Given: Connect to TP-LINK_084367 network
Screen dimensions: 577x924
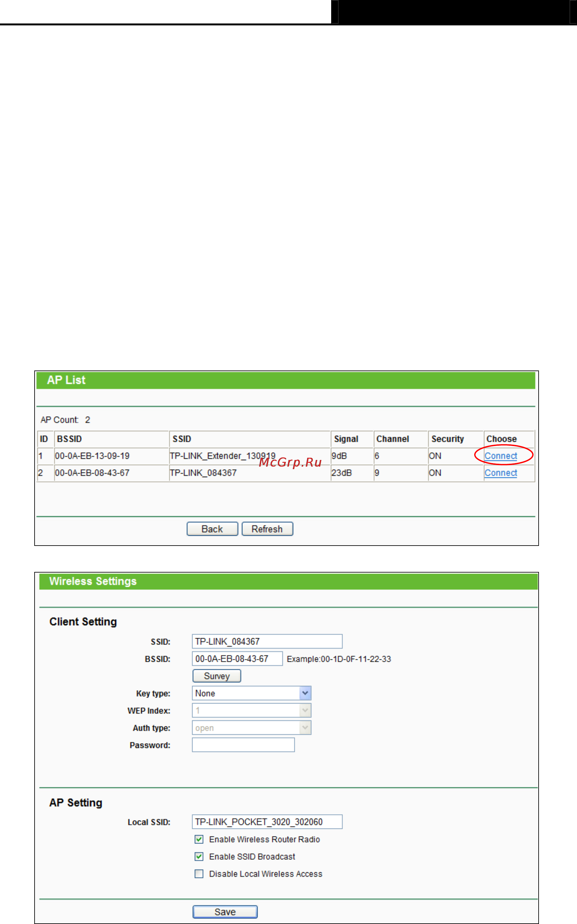Looking at the screenshot, I should coord(501,473).
